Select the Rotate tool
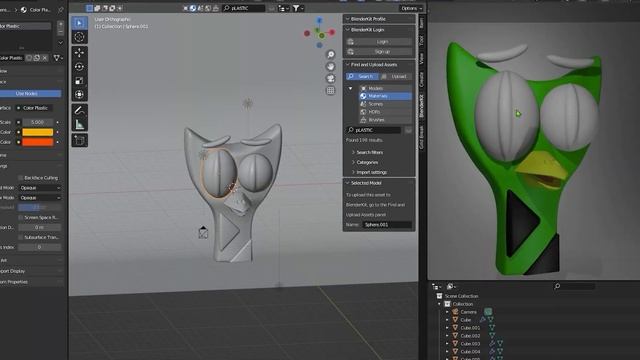Image resolution: width=640 pixels, height=360 pixels. (80, 67)
